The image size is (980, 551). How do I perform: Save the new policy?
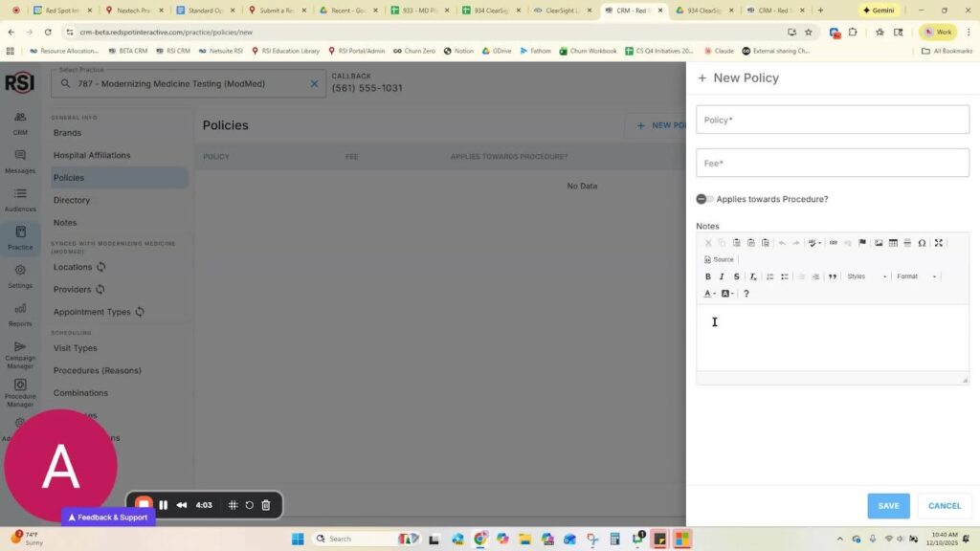coord(888,506)
